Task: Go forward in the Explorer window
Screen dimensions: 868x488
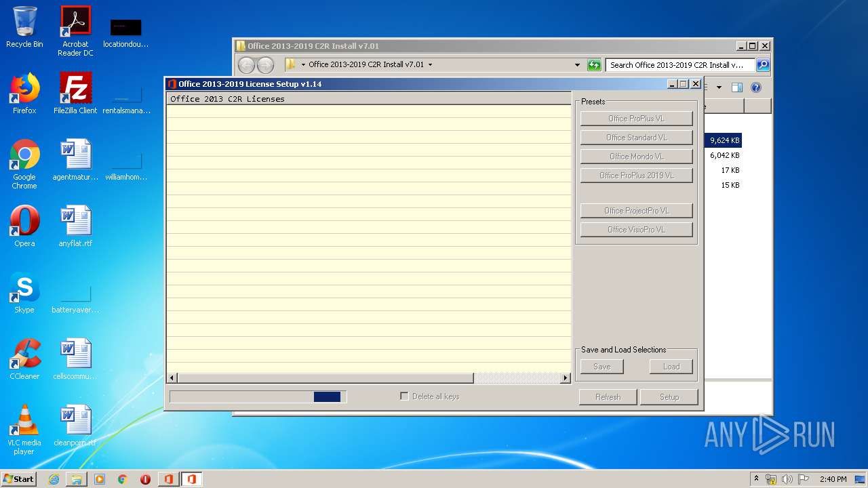Action: pos(265,65)
